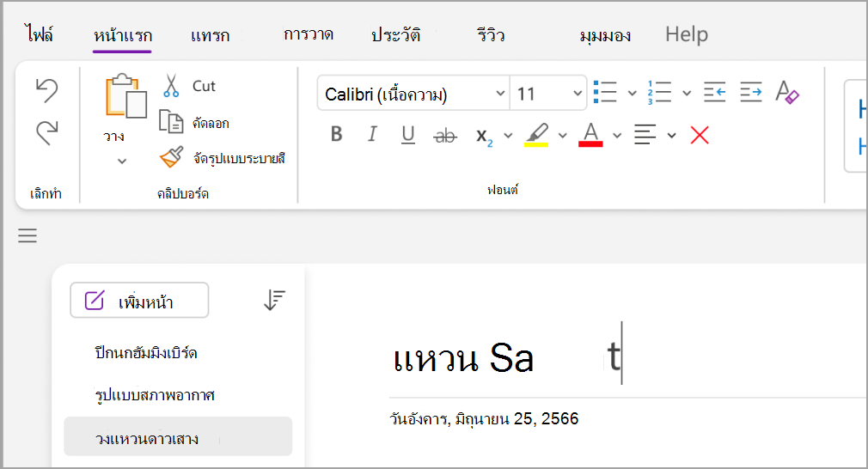The image size is (868, 469).
Task: Expand the paste options arrow under วาง
Action: point(122,161)
